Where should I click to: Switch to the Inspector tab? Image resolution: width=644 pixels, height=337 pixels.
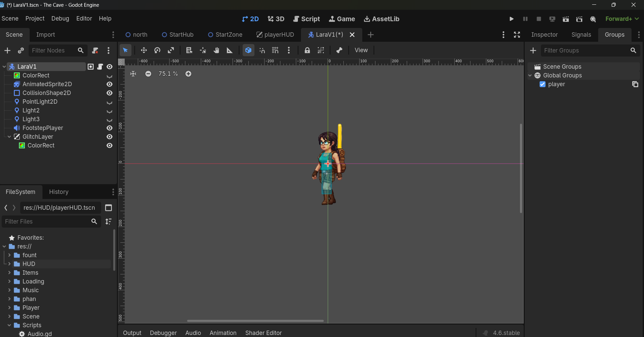[x=544, y=35]
